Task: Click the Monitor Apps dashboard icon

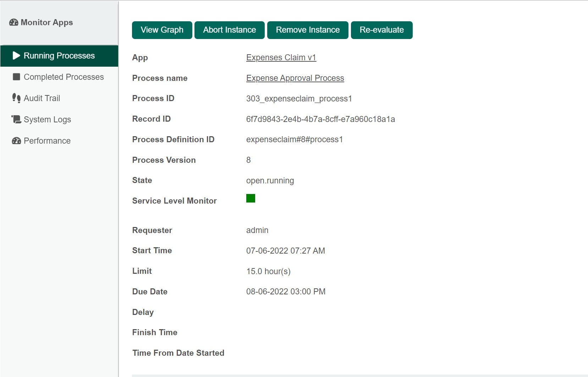Action: coord(14,22)
